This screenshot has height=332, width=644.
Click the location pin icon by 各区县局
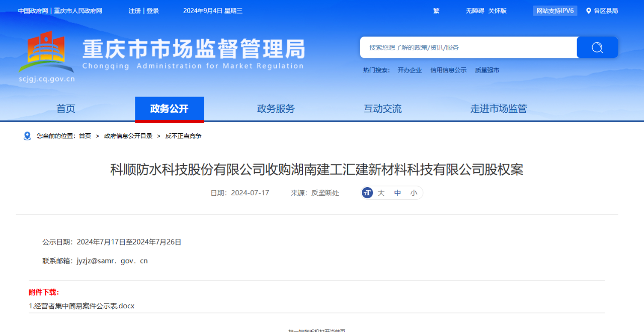pos(589,11)
